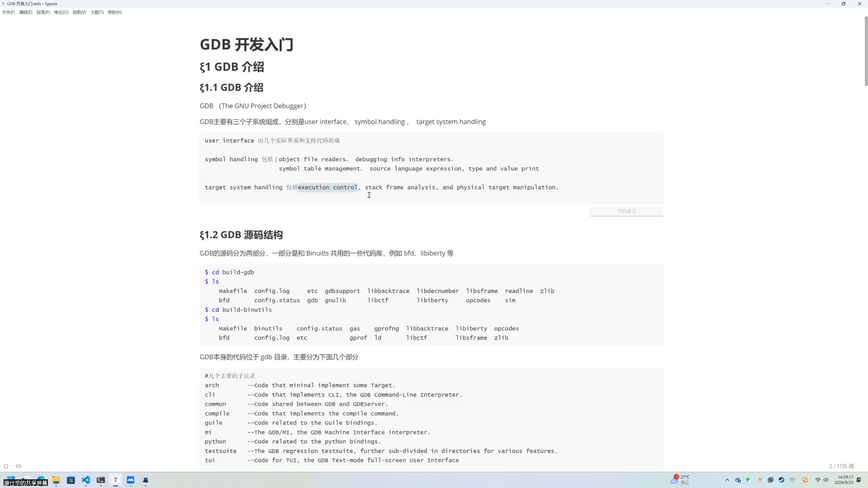The image size is (868, 488).
Task: Show hidden system tray icons
Action: 727,480
